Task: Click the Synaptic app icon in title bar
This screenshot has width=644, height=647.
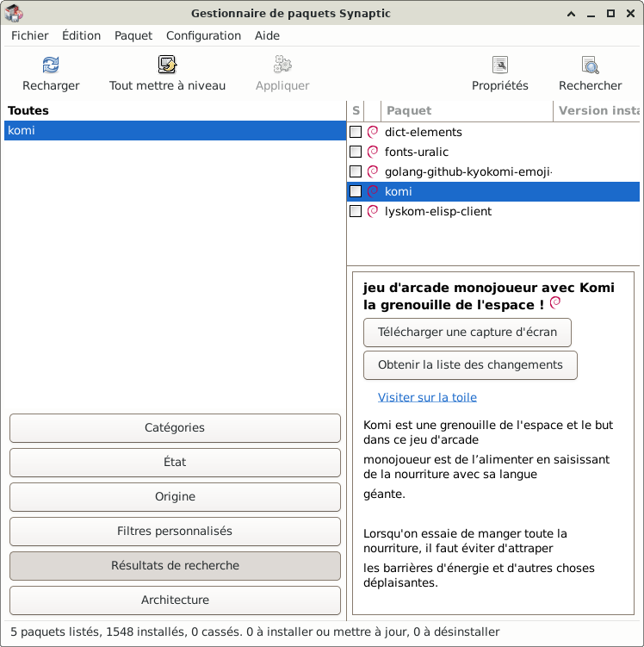Action: coord(14,13)
